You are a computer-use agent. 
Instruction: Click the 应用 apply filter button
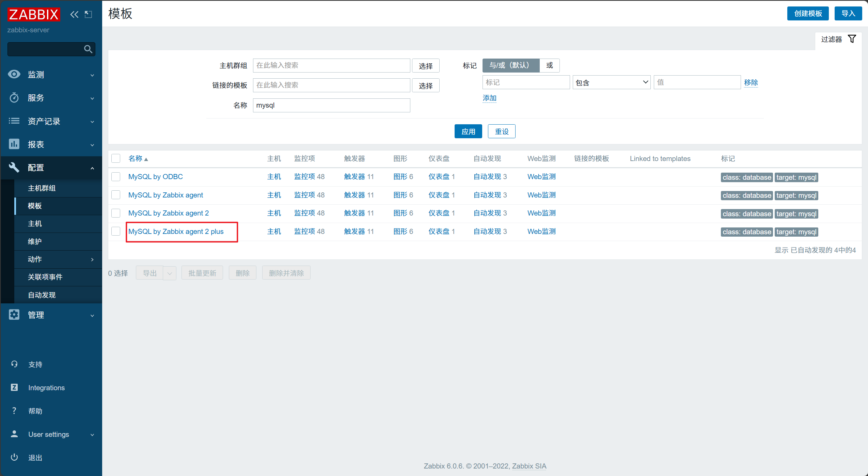(468, 131)
